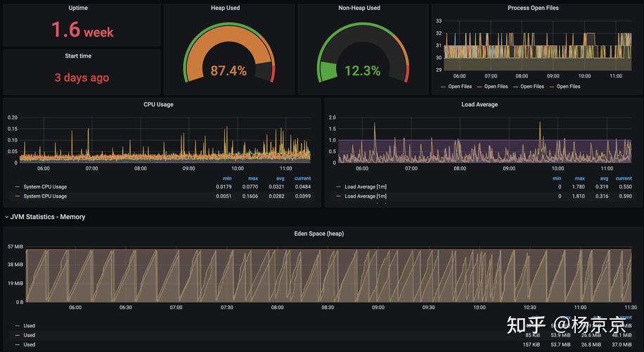Screen dimensions: 644x352
Task: Toggle the cyan Open Files legend series
Action: coord(532,87)
